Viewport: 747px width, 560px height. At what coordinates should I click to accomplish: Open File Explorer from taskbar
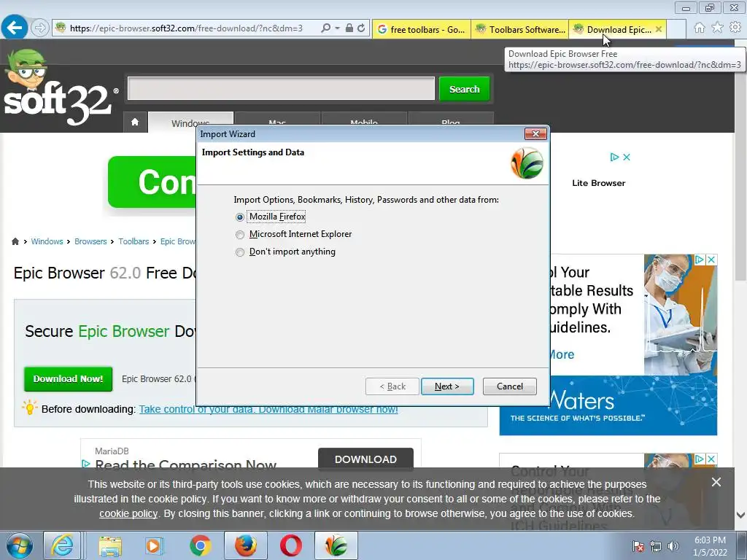111,545
